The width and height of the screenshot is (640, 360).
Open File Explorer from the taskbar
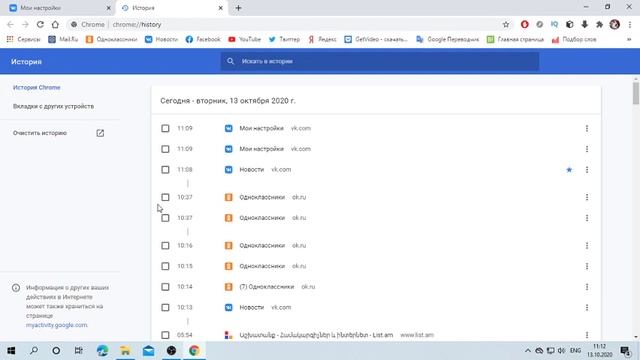click(125, 351)
